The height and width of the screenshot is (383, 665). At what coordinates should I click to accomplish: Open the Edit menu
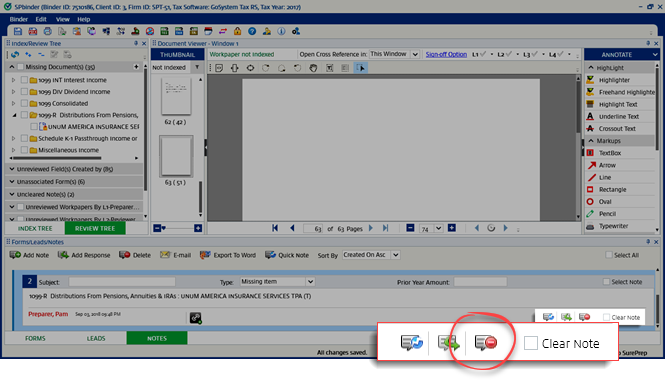(41, 19)
